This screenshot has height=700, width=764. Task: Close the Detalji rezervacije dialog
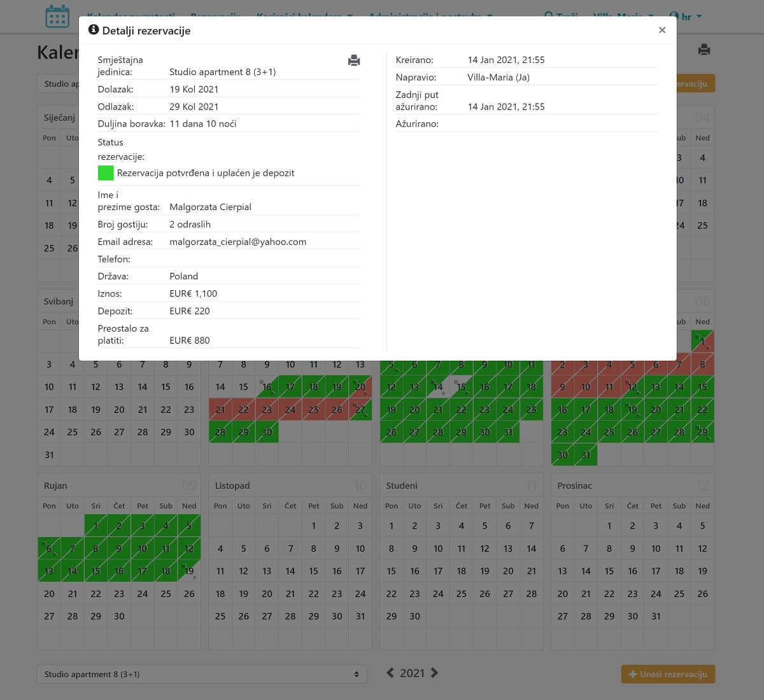[662, 30]
